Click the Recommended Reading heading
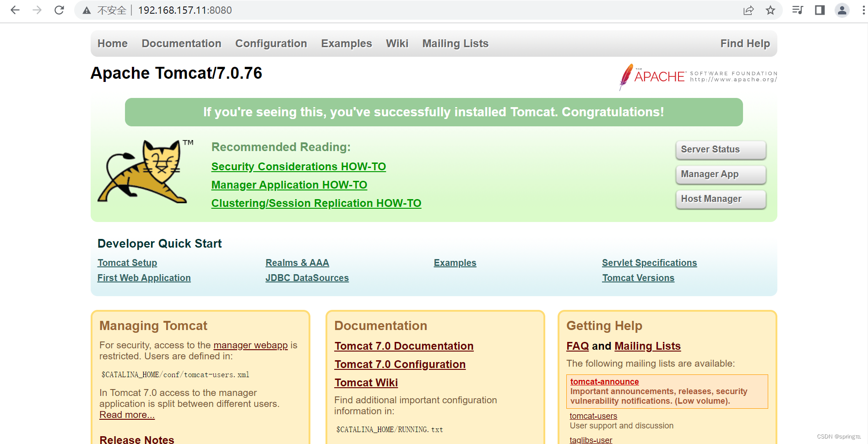This screenshot has width=868, height=444. click(x=281, y=147)
